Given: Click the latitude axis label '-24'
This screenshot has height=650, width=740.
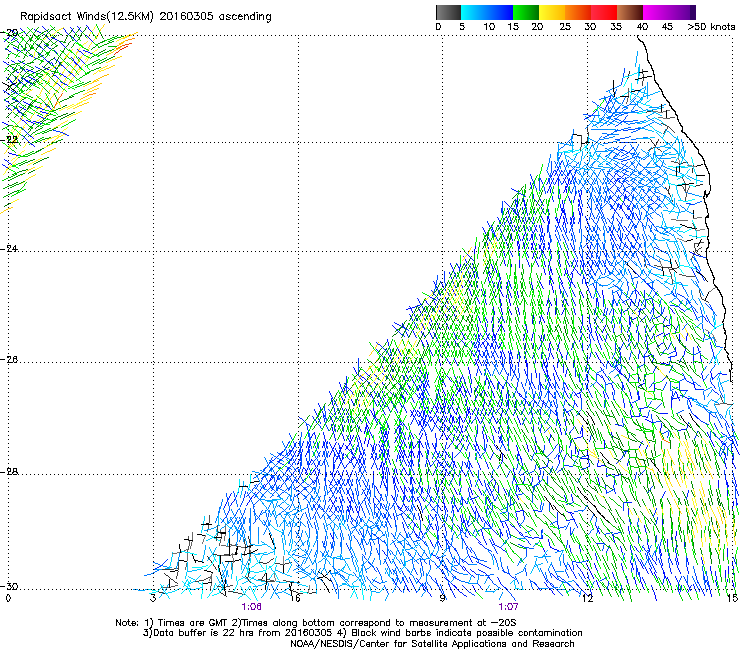Looking at the screenshot, I should click(9, 249).
